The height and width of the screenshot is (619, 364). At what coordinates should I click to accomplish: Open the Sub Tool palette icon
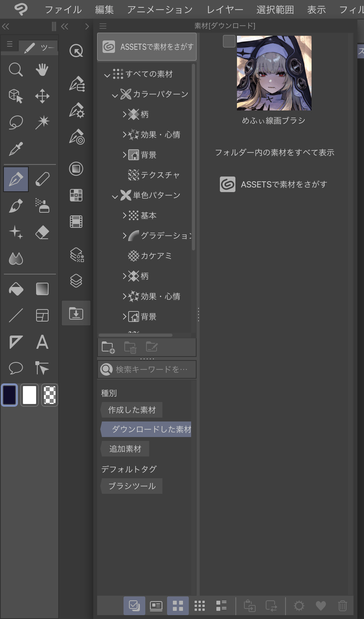coord(76,84)
